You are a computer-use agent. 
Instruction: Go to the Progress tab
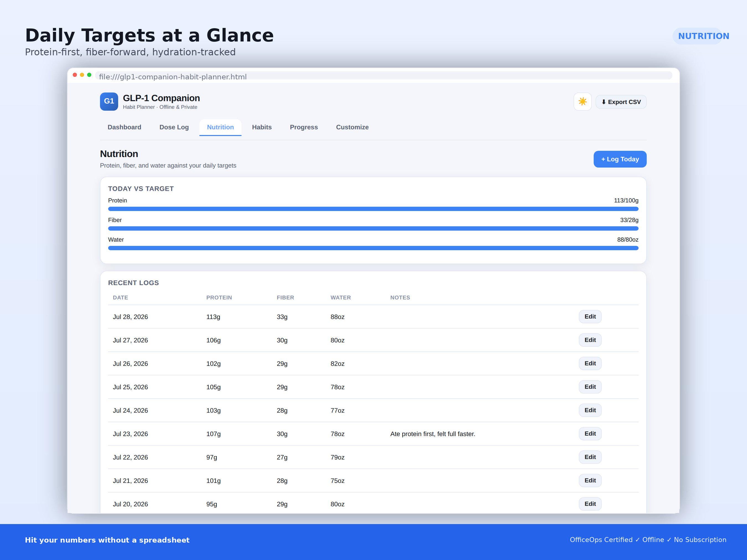pos(304,127)
